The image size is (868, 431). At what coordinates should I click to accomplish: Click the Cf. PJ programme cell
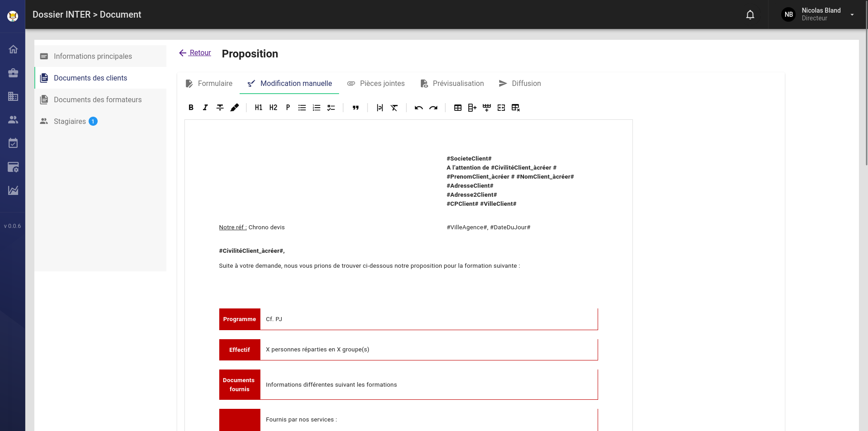[x=274, y=319]
